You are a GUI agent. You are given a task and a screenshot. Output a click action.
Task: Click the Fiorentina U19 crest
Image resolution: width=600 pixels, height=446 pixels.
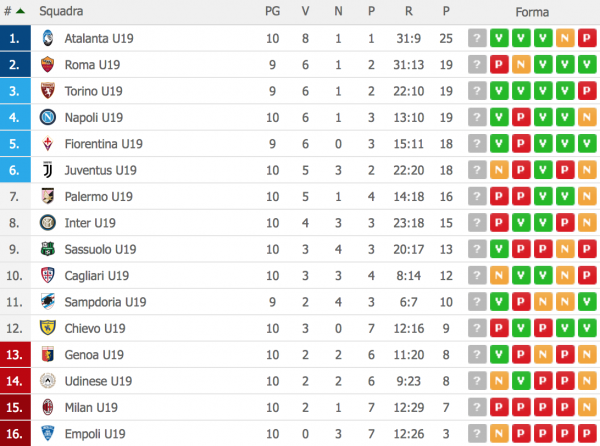tap(47, 144)
